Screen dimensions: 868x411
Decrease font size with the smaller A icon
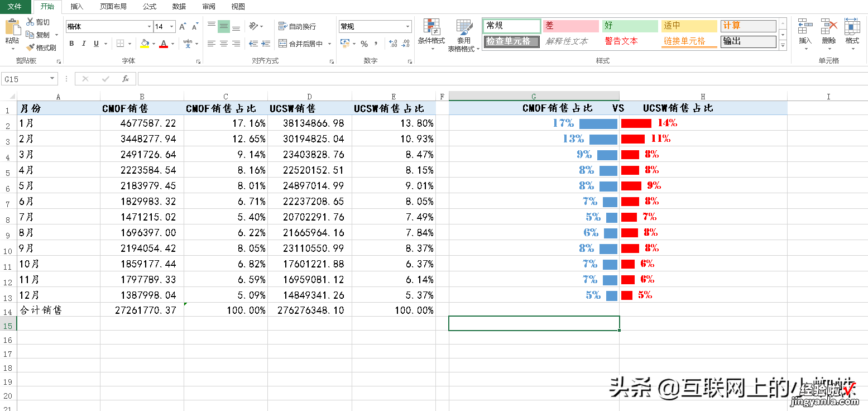coord(195,26)
